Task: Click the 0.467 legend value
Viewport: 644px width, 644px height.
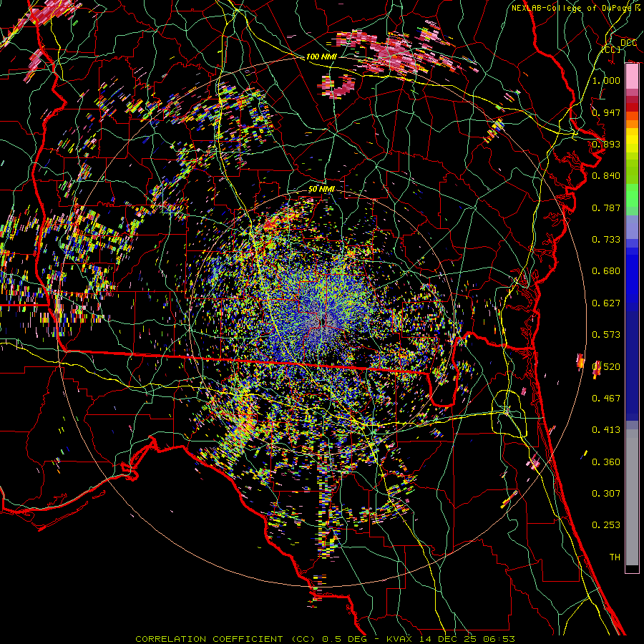Action: point(606,399)
